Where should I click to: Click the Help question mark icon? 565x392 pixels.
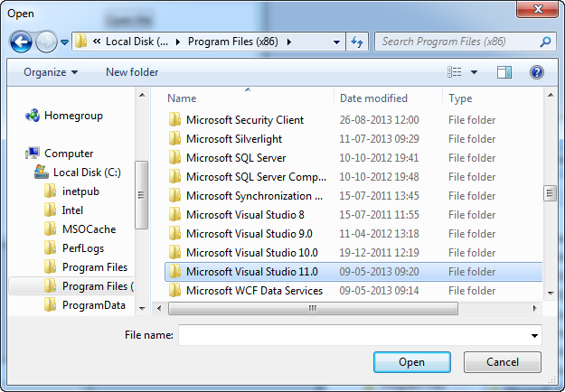(536, 72)
